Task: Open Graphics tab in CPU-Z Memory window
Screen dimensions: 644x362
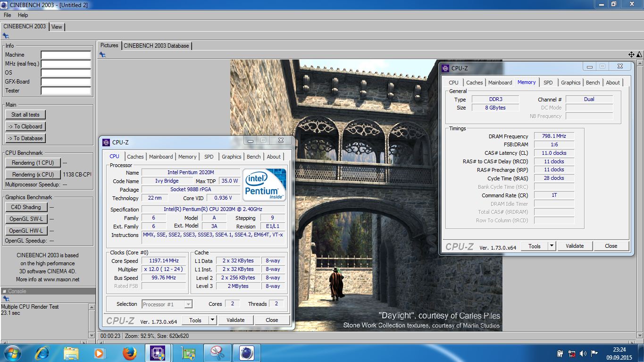Action: 571,83
